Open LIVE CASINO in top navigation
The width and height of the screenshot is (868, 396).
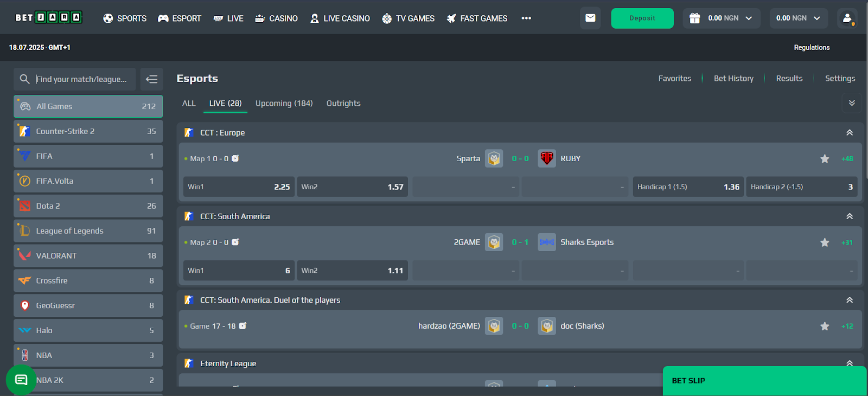tap(340, 18)
